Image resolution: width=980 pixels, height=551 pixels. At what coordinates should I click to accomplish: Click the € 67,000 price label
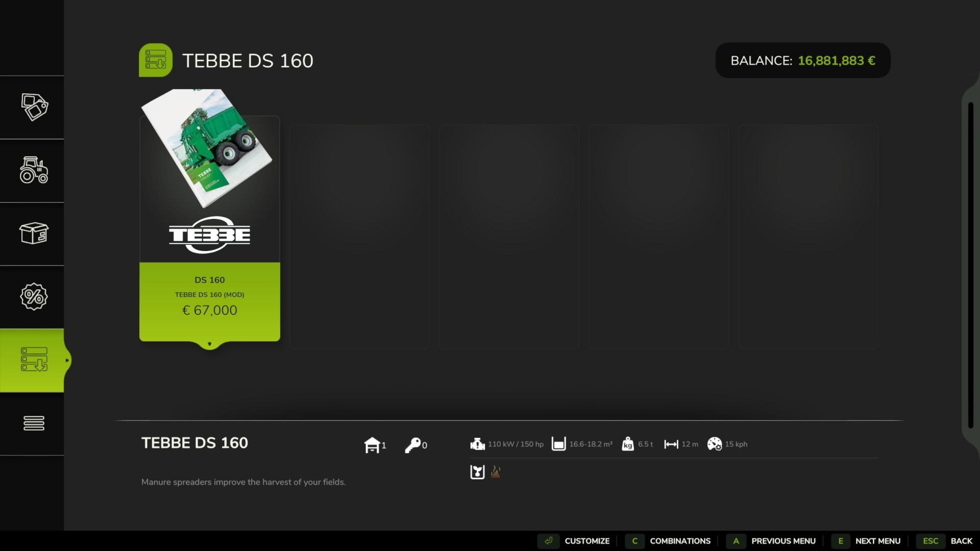pyautogui.click(x=210, y=310)
